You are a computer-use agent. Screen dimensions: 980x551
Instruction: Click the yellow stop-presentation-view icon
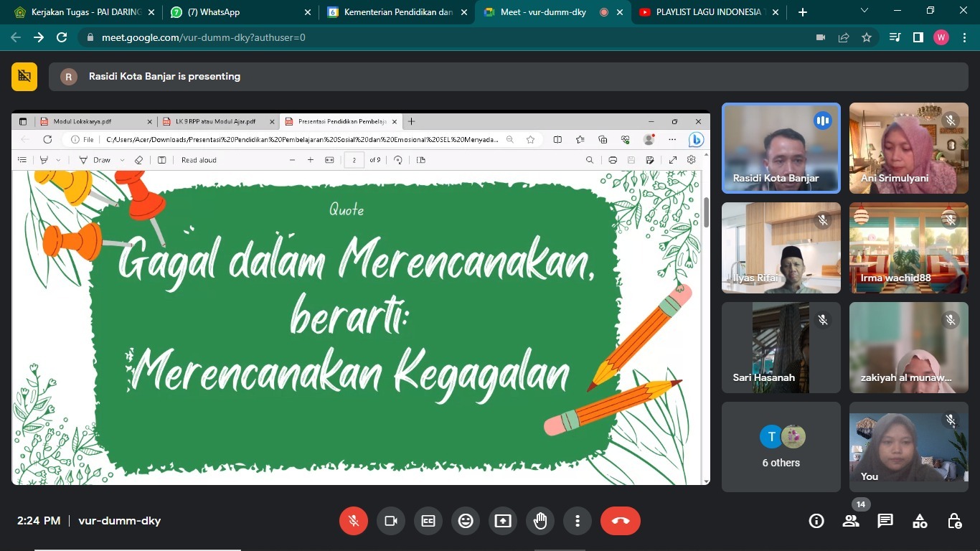point(24,77)
